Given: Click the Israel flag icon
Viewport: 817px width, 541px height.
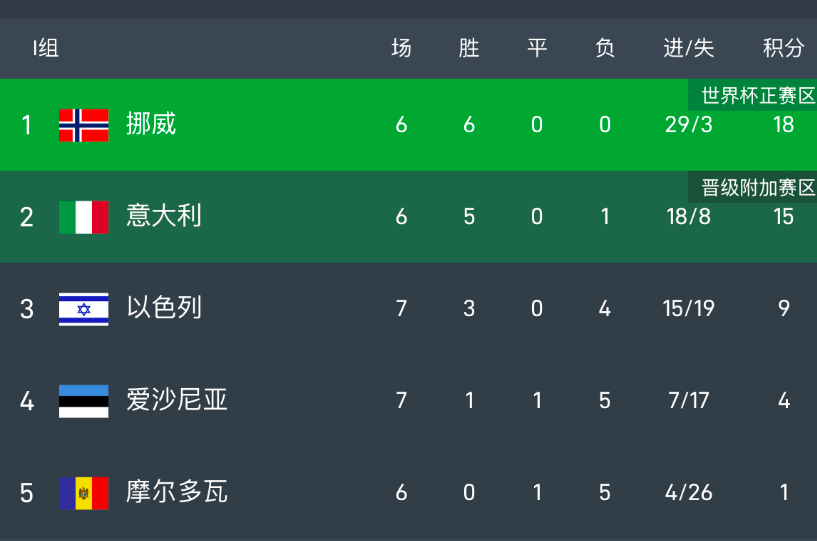Looking at the screenshot, I should 83,309.
